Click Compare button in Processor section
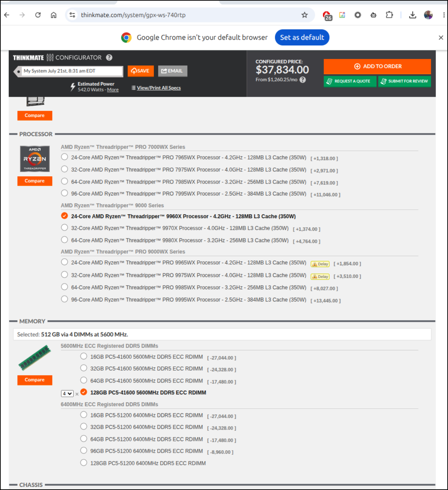Image resolution: width=448 pixels, height=490 pixels. [x=35, y=181]
